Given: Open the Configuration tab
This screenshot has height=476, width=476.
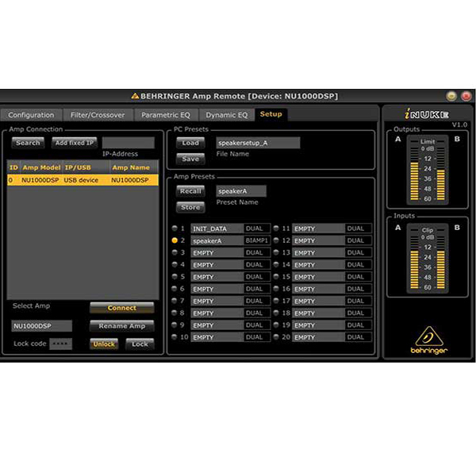Looking at the screenshot, I should 31,115.
